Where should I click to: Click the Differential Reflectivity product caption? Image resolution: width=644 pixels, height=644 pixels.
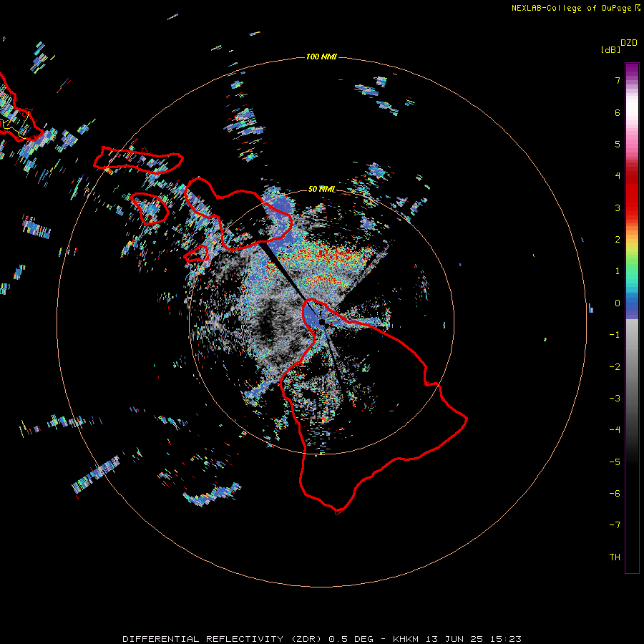click(321, 639)
